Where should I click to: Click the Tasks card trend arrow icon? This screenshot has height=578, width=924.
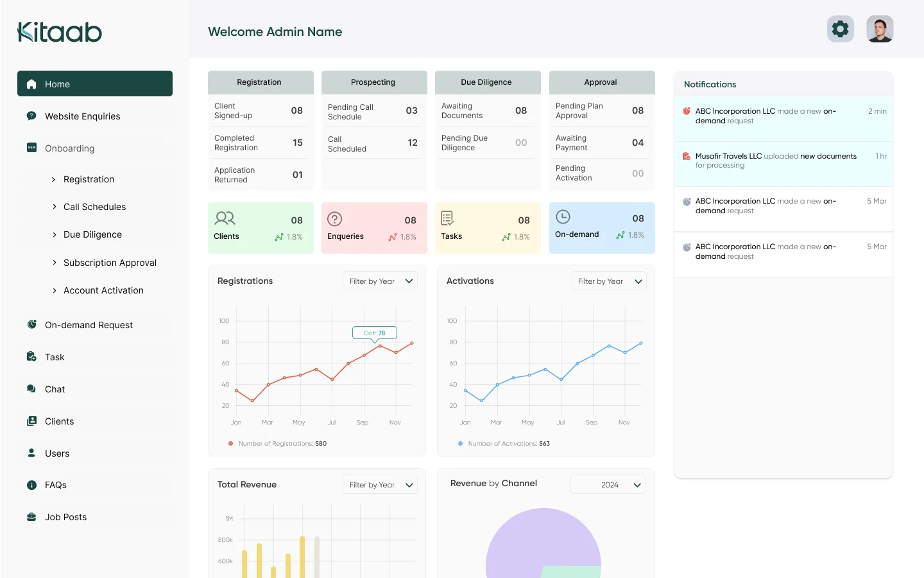coord(506,237)
